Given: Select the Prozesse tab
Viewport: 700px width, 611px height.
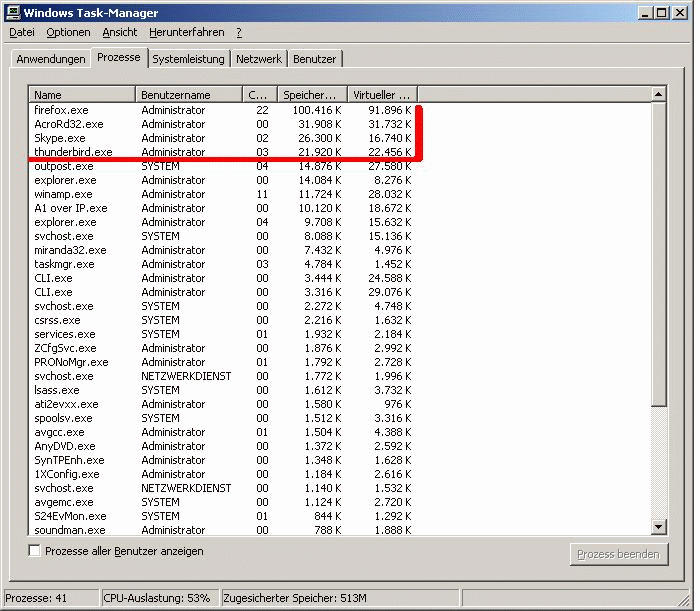Looking at the screenshot, I should pyautogui.click(x=119, y=58).
